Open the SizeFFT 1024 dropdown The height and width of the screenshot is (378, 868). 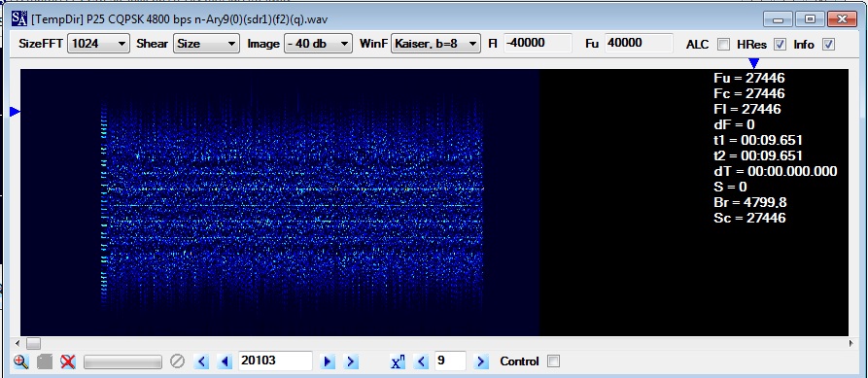[98, 43]
